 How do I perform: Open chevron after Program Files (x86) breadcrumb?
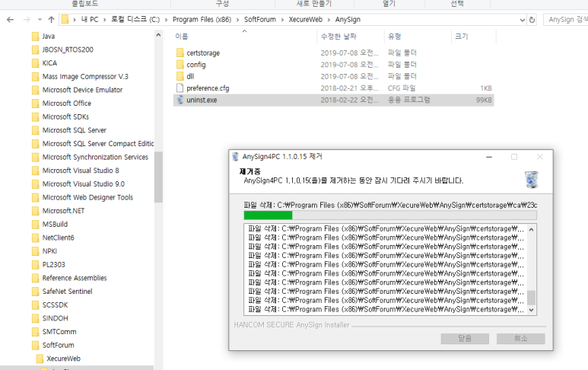(238, 20)
